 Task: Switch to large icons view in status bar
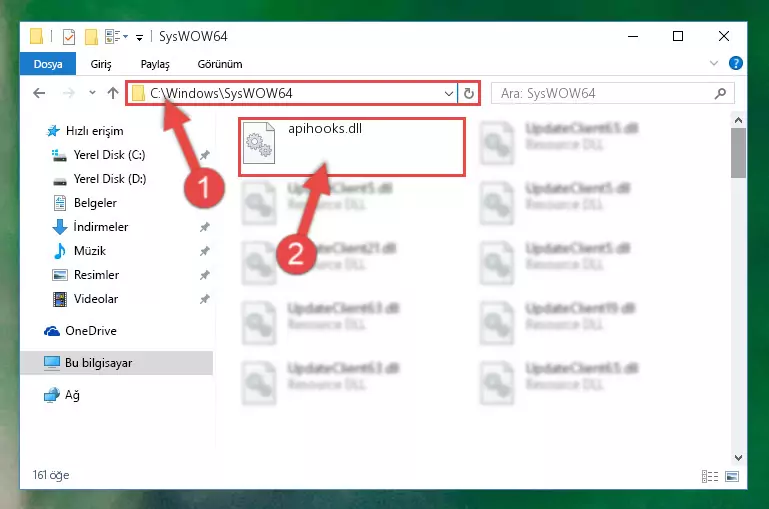click(732, 476)
